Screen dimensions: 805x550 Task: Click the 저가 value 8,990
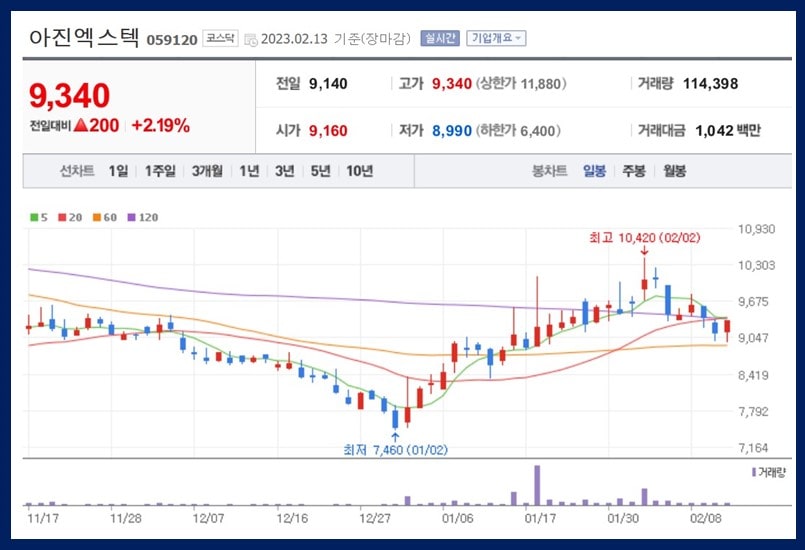pos(452,130)
